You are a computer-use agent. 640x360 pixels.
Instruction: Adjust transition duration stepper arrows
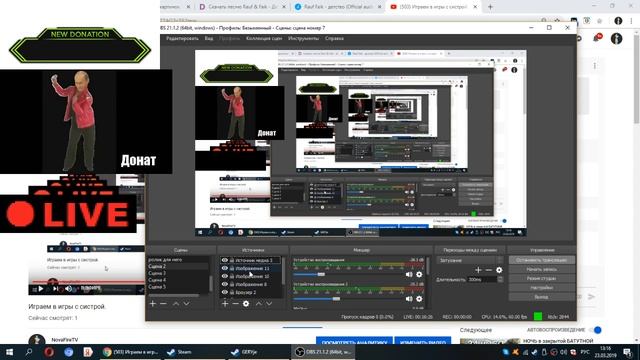pyautogui.click(x=500, y=280)
